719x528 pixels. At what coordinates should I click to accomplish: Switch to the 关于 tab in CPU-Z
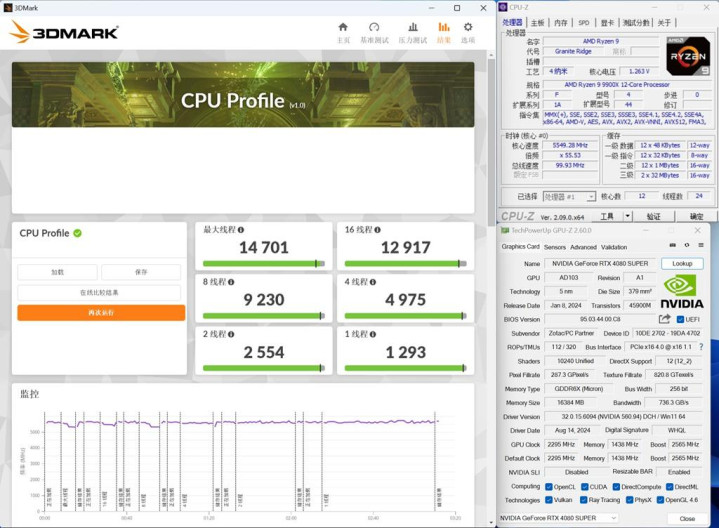point(664,22)
